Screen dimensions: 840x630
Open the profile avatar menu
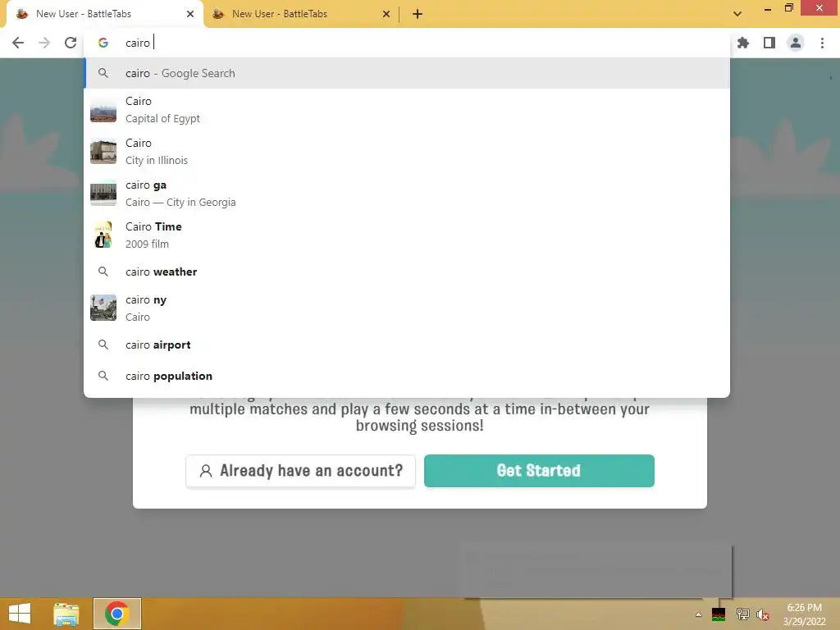click(x=796, y=43)
